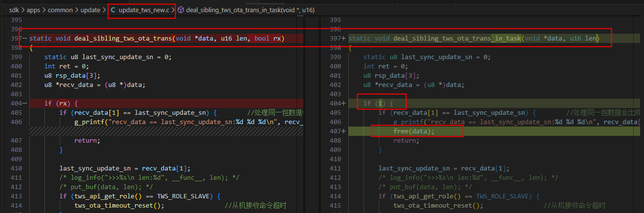Screen dimensions: 644x213
Task: Click 'last_sync_update_sn = recv_data[1];' in original editor
Action: 124,169
